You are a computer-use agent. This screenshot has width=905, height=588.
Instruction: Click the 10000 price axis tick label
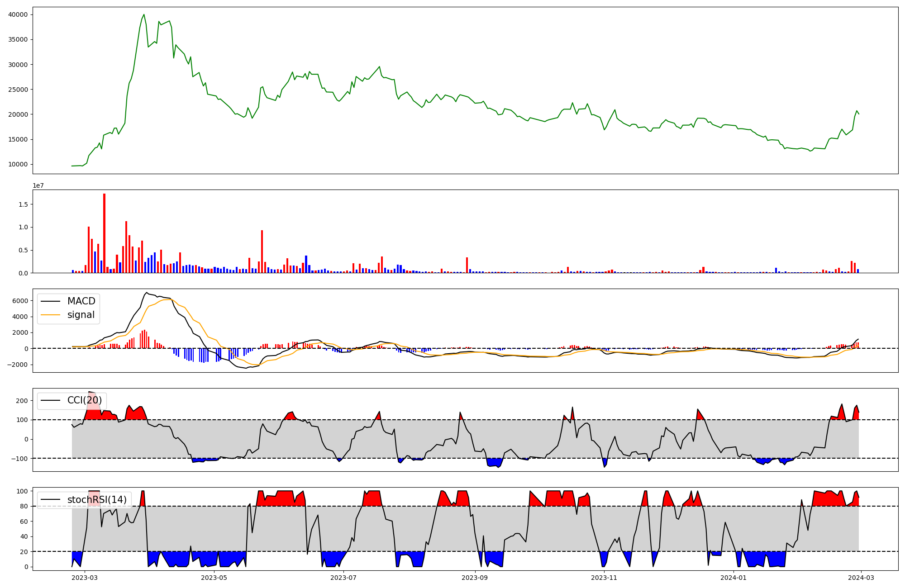18,164
